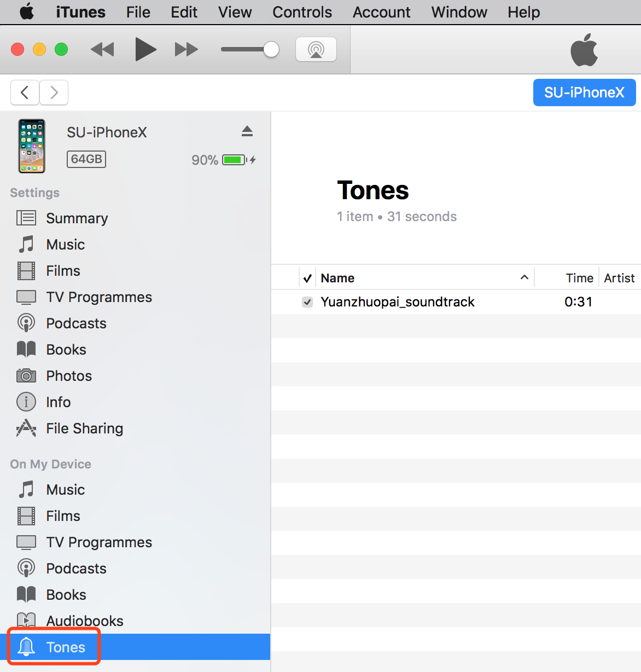Sort by the Time column header
Image resolution: width=641 pixels, height=672 pixels.
(x=567, y=278)
